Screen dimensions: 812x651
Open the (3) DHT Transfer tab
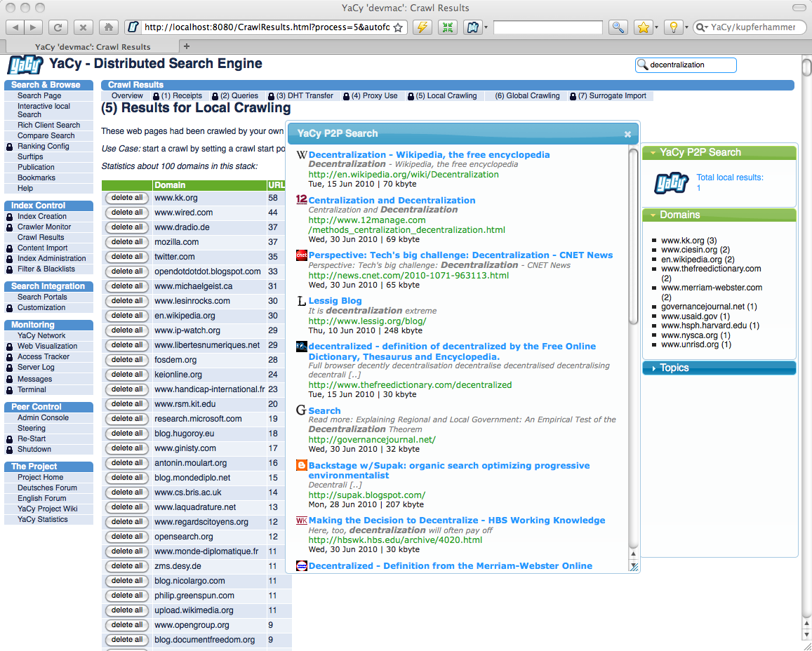305,96
